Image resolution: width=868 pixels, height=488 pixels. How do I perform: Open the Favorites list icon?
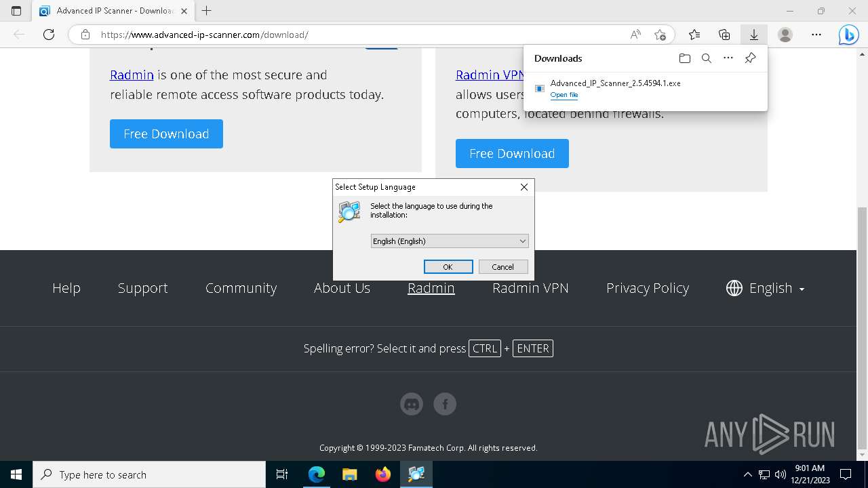(694, 35)
